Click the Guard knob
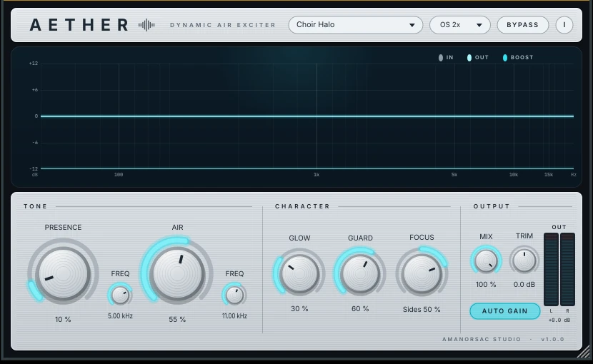 click(x=360, y=273)
